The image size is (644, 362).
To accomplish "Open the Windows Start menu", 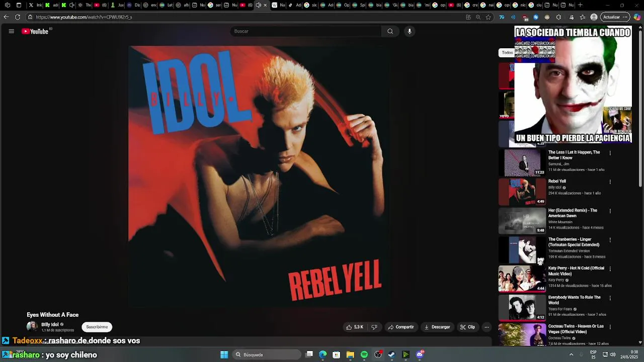I will click(224, 354).
